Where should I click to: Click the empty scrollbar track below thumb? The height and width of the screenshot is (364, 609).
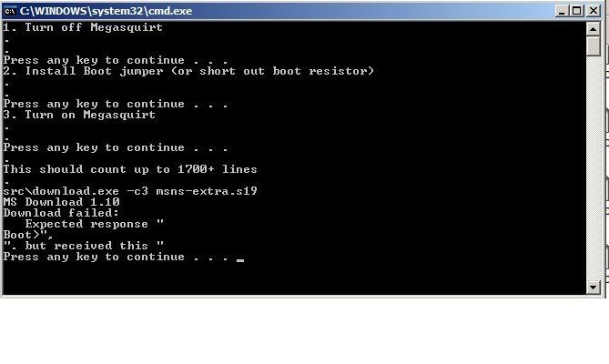593,168
